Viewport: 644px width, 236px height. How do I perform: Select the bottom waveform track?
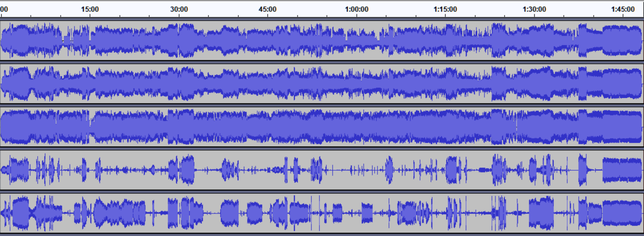321,213
